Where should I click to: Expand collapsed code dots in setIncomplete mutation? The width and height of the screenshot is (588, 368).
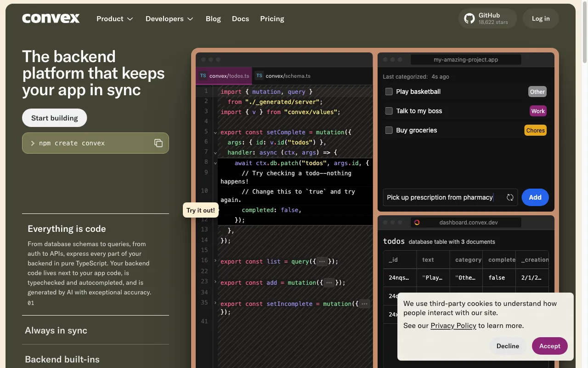tap(364, 304)
